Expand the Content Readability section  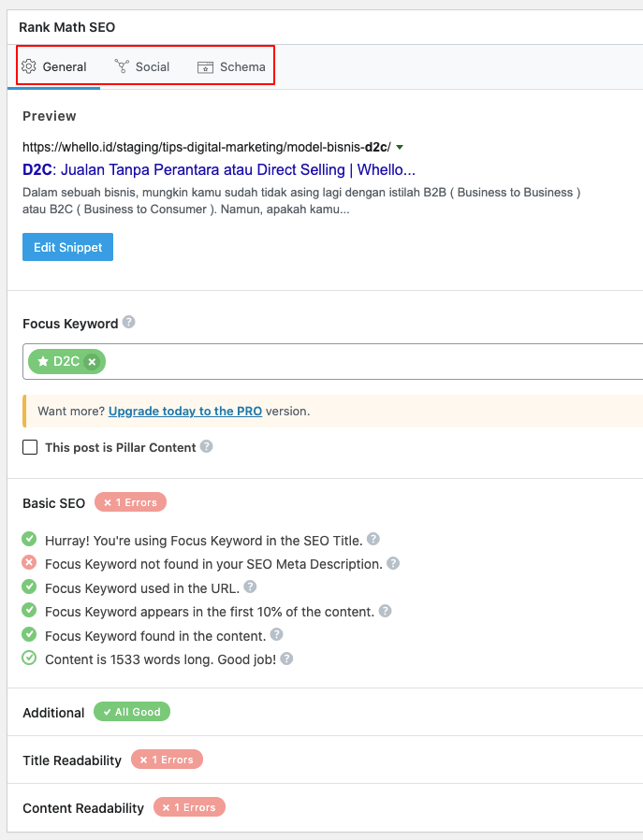point(83,808)
